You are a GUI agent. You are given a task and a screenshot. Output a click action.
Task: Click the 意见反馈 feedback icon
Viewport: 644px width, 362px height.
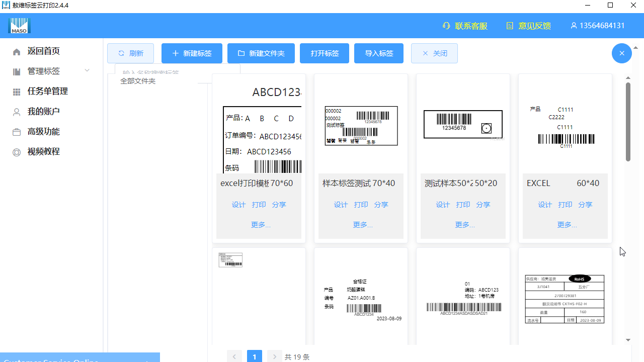pos(510,26)
